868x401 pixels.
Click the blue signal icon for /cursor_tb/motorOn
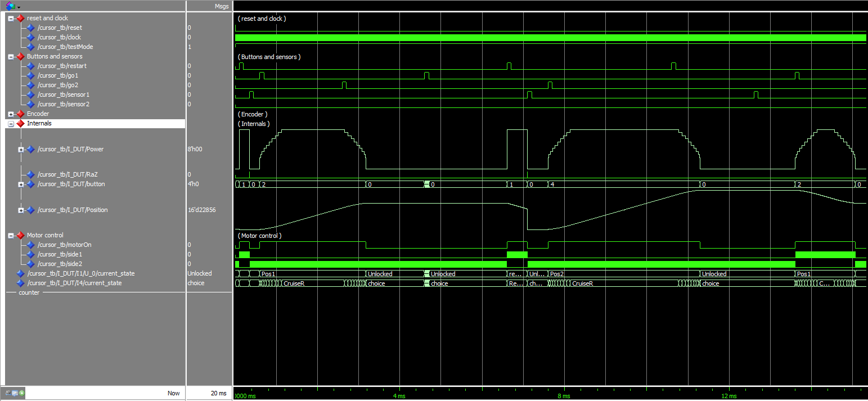point(31,245)
